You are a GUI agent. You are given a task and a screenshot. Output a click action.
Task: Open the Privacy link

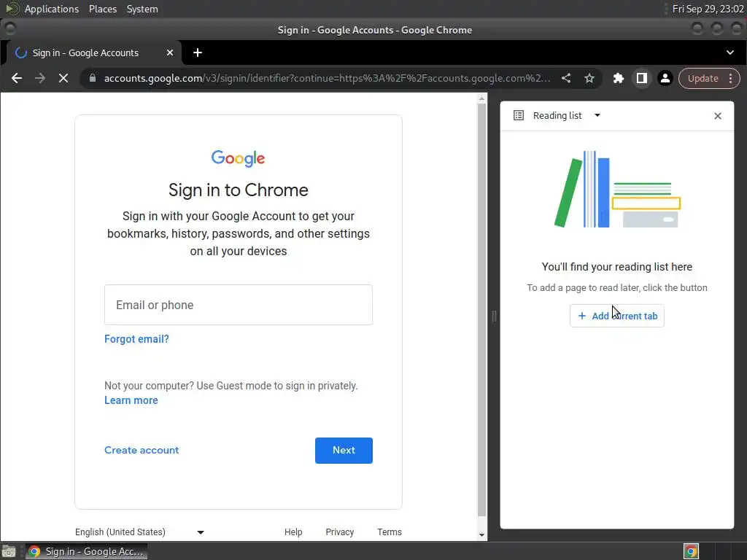click(340, 532)
